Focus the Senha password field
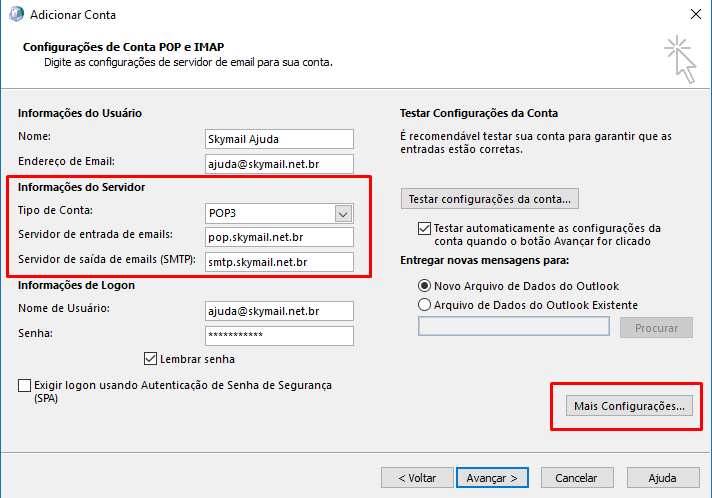The image size is (712, 498). 279,336
